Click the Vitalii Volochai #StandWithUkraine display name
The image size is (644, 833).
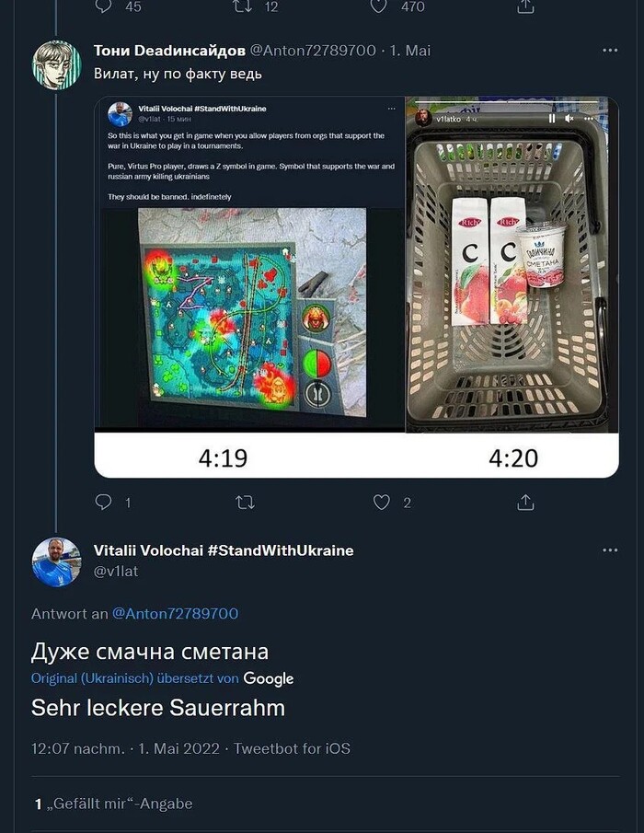[x=224, y=550]
